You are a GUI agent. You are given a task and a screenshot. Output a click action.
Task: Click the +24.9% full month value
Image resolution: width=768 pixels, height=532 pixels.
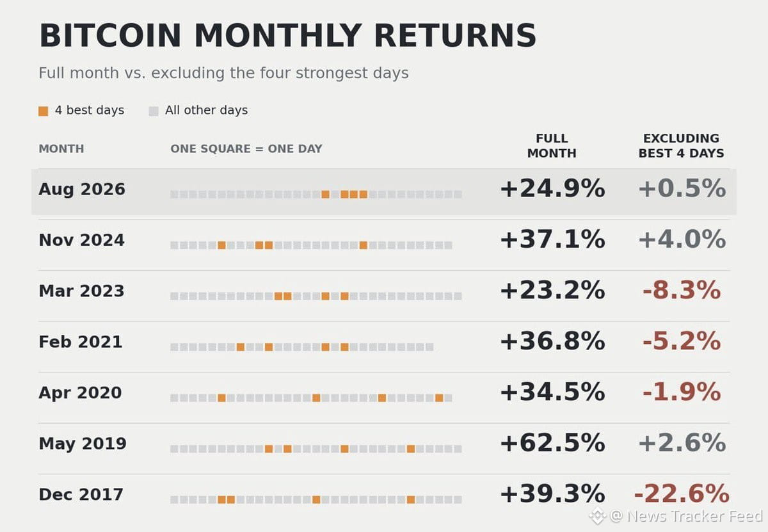tap(552, 189)
